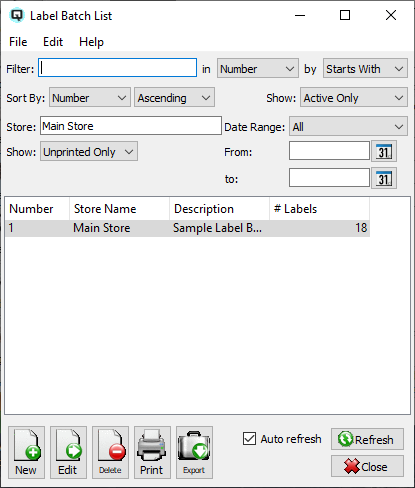The image size is (415, 488).
Task: Open the 'to' date calendar picker
Action: (x=384, y=178)
